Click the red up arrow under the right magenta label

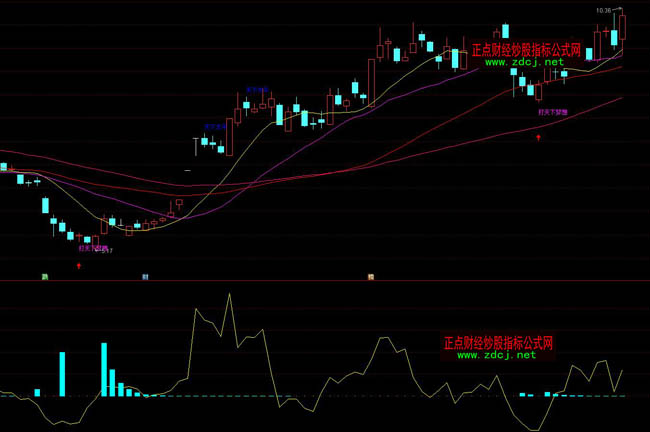click(539, 136)
